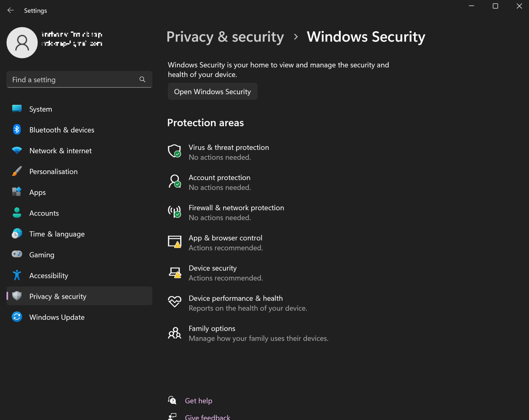Open Accounts settings page
This screenshot has width=529, height=420.
(79, 213)
